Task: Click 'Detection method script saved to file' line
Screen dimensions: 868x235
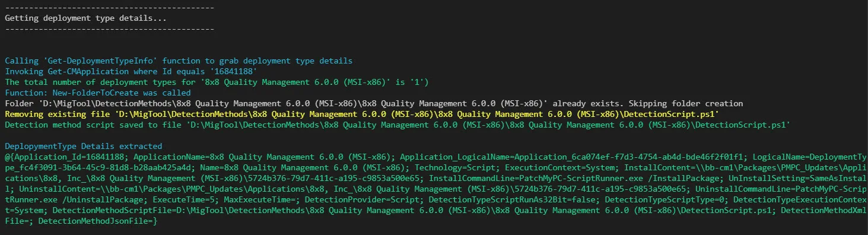Action: click(397, 125)
